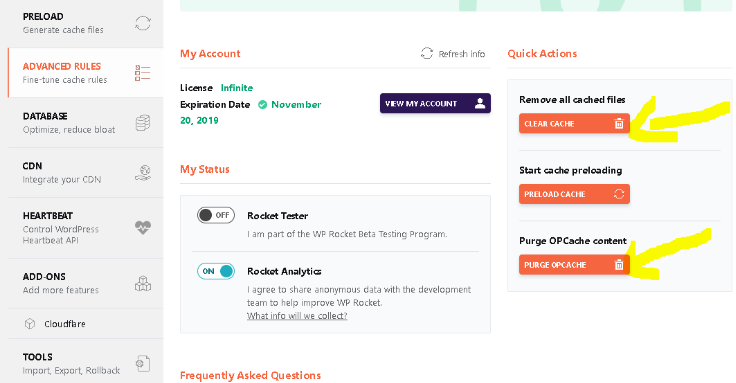Open the "What info will we collect?" link
Screen dimensions: 736x383
[297, 316]
